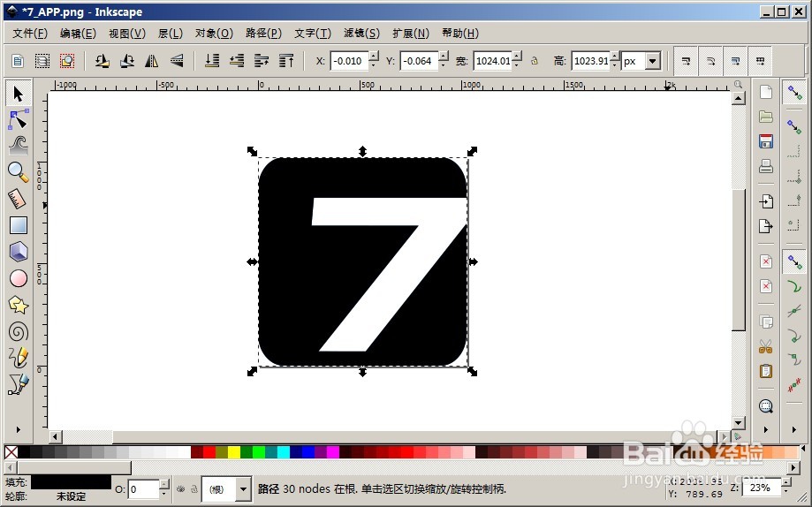Image resolution: width=812 pixels, height=507 pixels.
Task: Toggle move gradients with object
Action: (x=735, y=61)
